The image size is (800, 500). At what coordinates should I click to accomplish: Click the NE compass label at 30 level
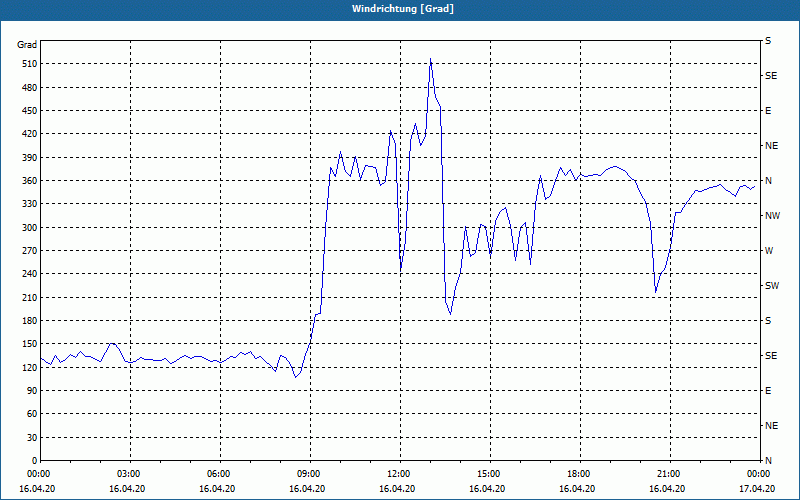(x=771, y=426)
